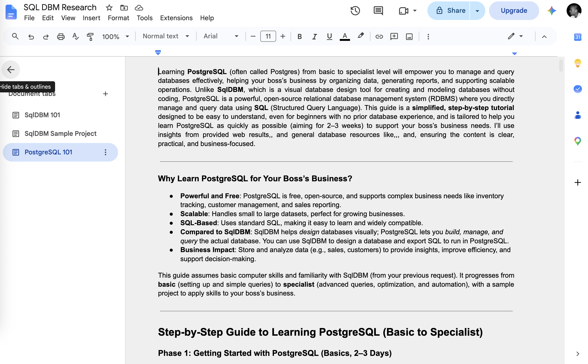588x364 pixels.
Task: Open Arial font dropdown
Action: tap(221, 36)
